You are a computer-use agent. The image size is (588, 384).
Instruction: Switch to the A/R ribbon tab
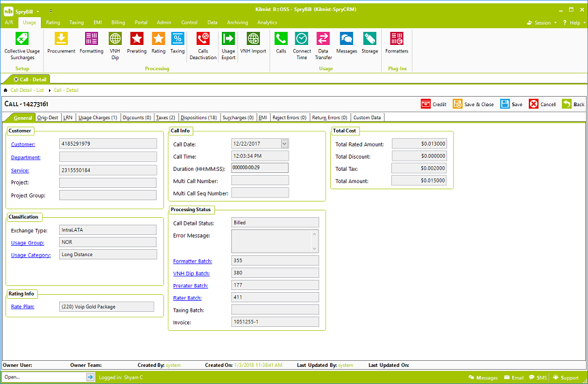click(x=9, y=22)
